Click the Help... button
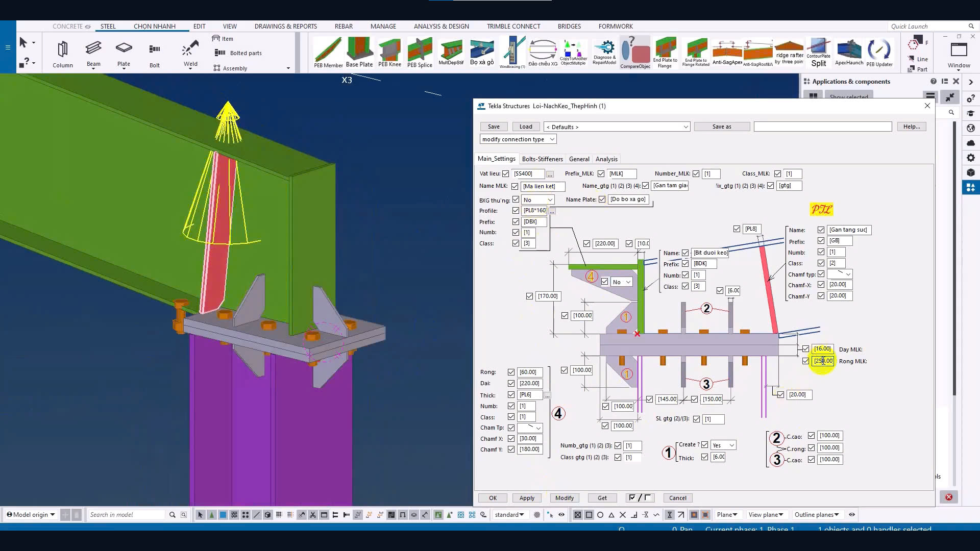 point(912,127)
